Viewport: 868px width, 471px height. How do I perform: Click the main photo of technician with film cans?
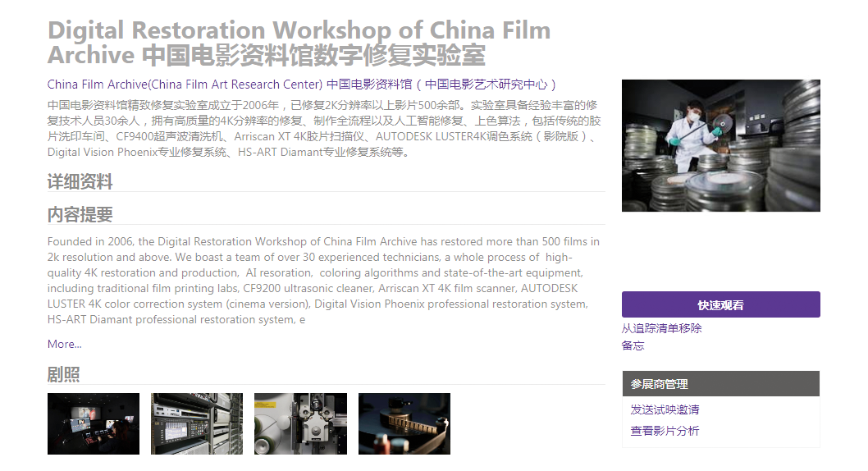(720, 145)
